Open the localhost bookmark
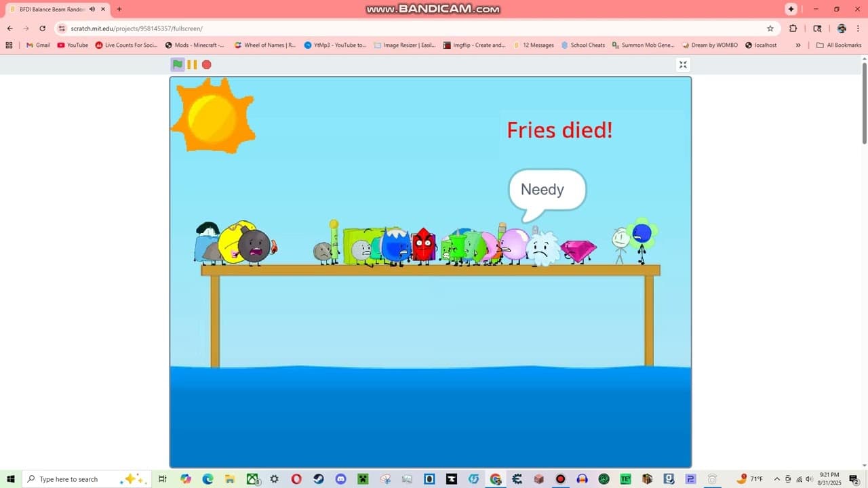Image resolution: width=868 pixels, height=488 pixels. 760,45
